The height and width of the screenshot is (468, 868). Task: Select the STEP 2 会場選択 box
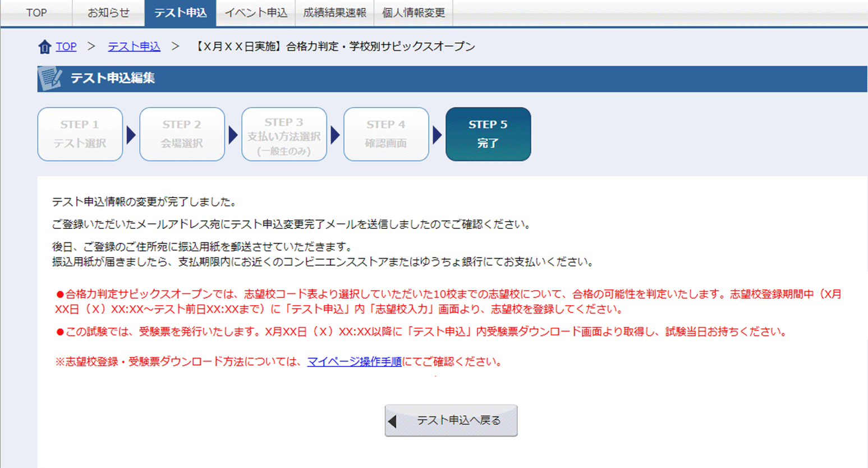(x=182, y=134)
